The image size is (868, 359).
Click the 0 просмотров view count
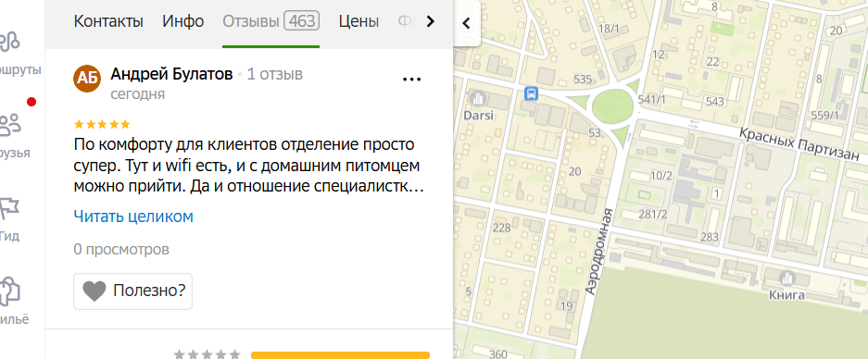click(x=121, y=250)
